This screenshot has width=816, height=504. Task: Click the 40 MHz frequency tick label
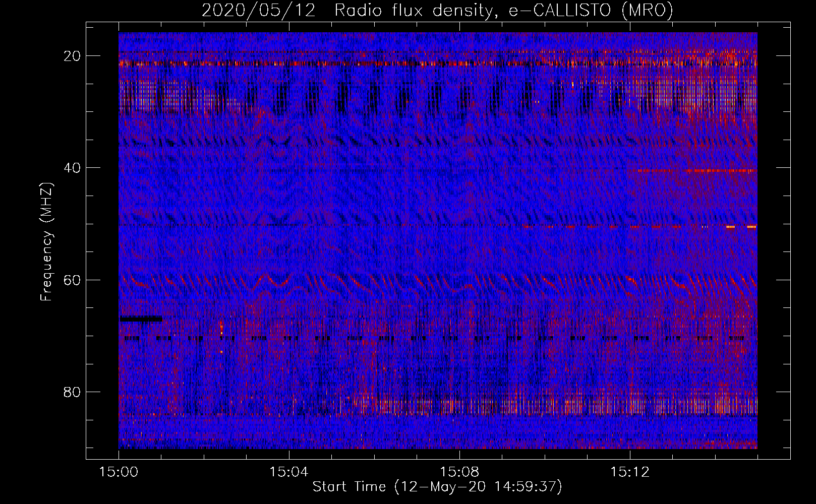pos(73,168)
